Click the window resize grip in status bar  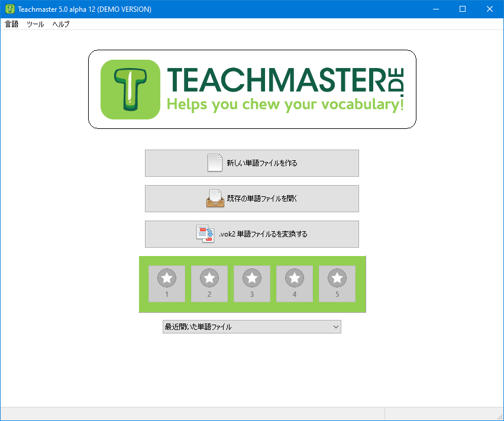click(x=499, y=416)
